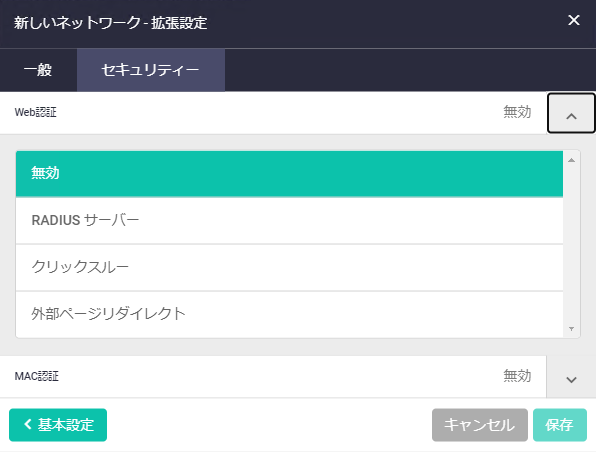Click the list scrollbar down arrow

point(571,329)
